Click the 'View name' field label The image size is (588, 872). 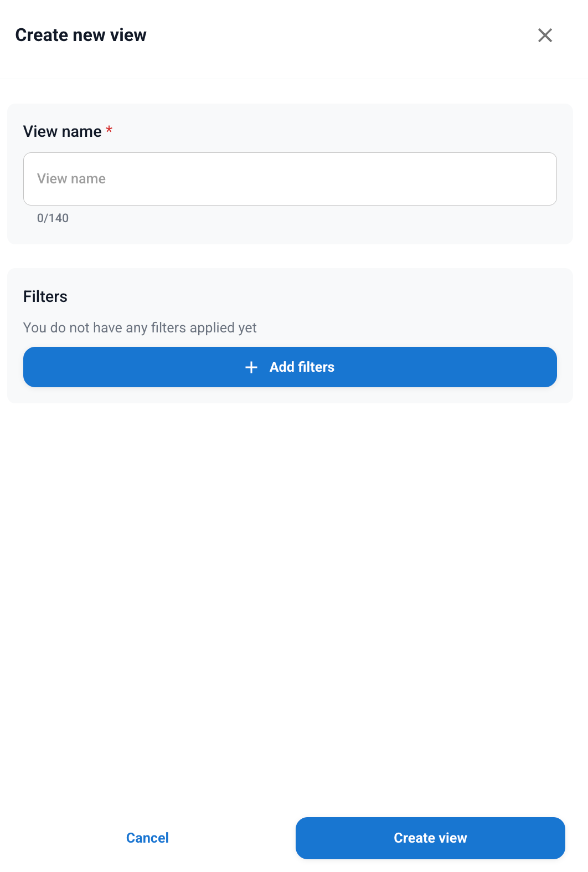[x=63, y=131]
